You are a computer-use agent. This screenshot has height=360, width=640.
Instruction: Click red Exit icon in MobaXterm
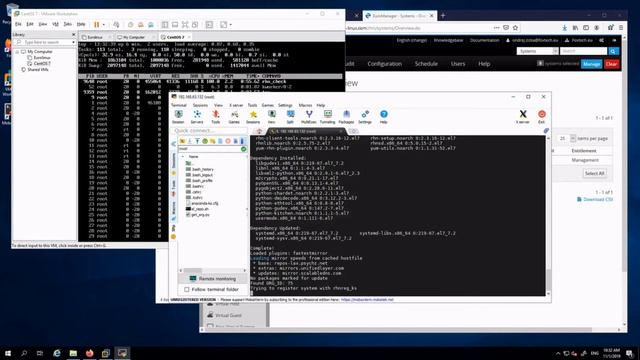pos(542,116)
